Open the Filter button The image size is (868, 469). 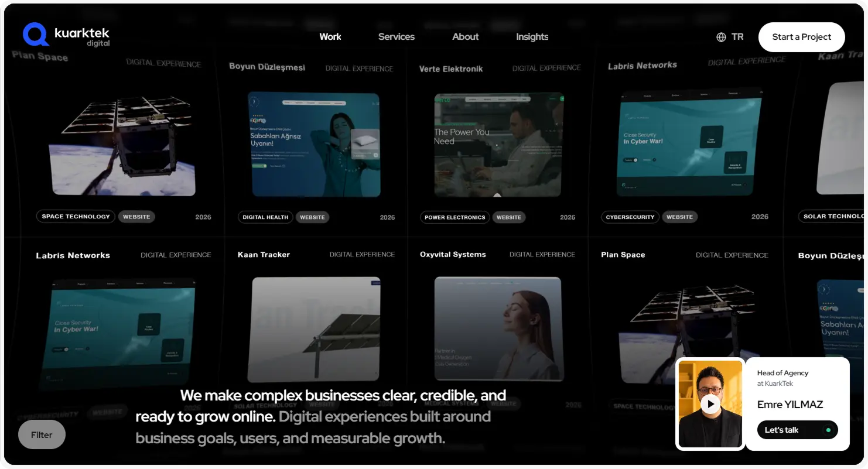(x=42, y=434)
